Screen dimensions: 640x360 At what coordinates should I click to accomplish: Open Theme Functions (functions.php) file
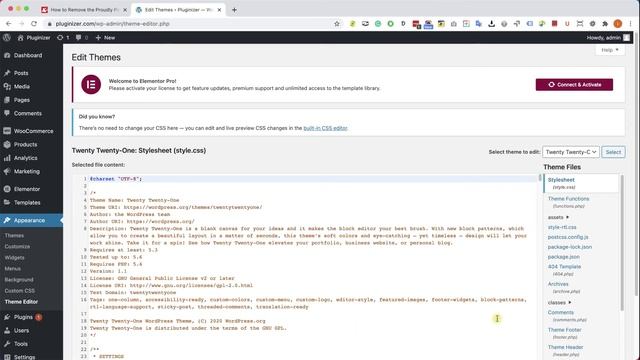click(568, 202)
